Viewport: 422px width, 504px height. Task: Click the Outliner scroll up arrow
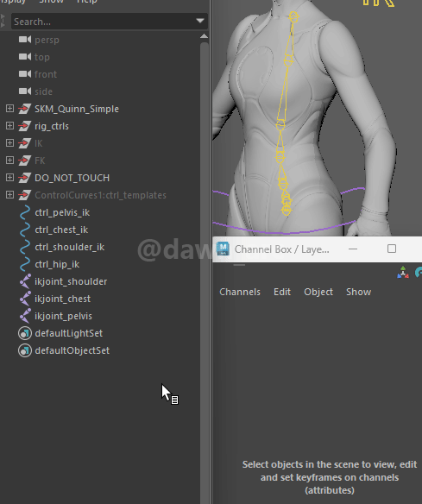[204, 36]
